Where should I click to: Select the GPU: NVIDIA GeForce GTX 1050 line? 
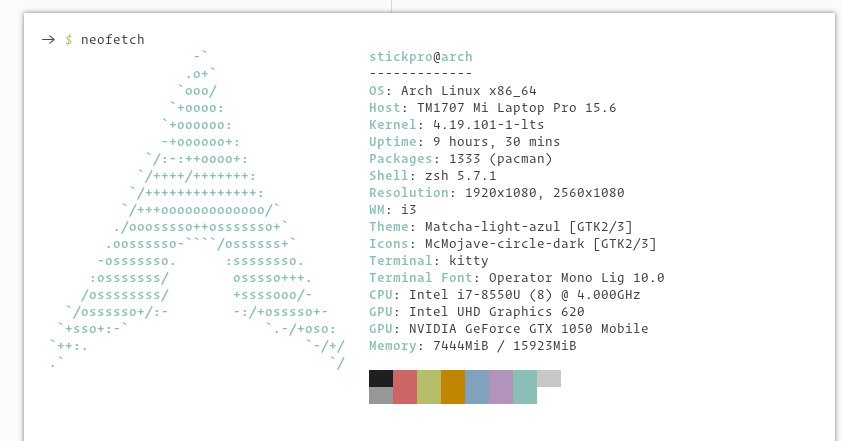(509, 329)
